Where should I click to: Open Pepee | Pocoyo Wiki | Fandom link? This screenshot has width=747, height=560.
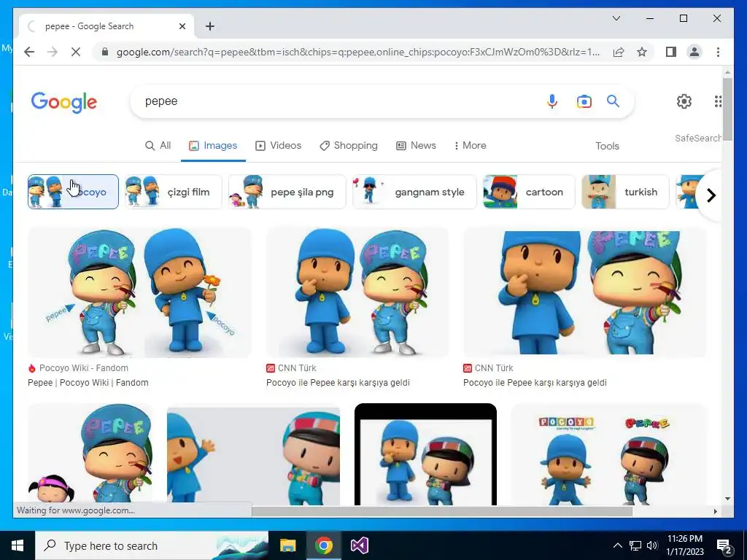coord(88,382)
